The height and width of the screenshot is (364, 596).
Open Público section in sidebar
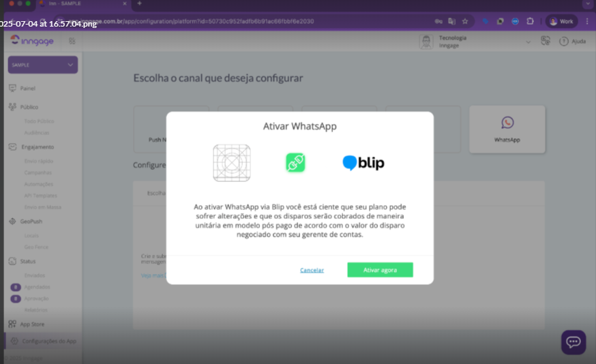(29, 107)
